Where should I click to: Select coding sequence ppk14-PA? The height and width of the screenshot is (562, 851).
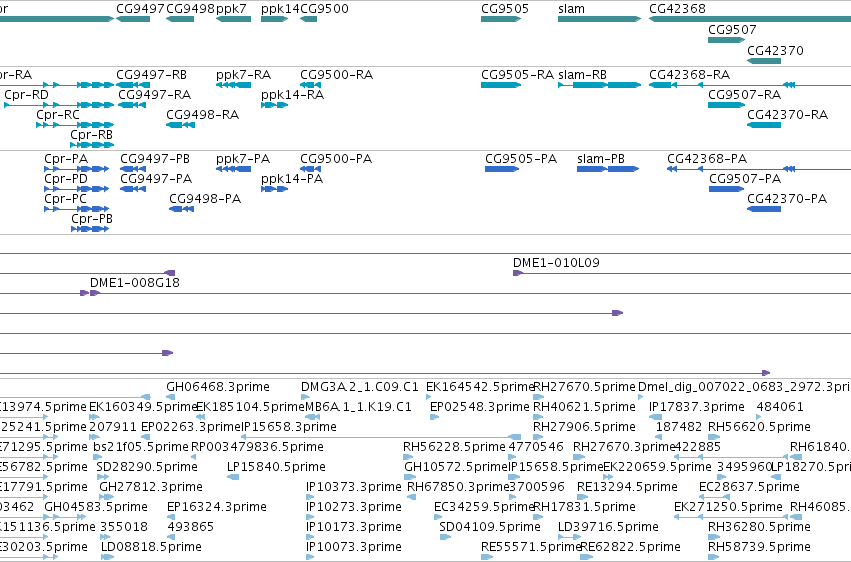pos(292,179)
